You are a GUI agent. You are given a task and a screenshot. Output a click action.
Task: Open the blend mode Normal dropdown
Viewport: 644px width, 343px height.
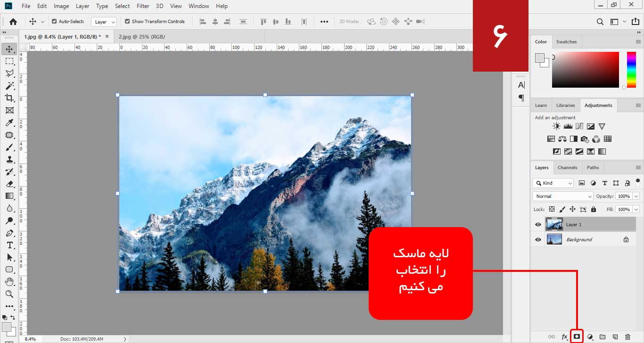563,196
